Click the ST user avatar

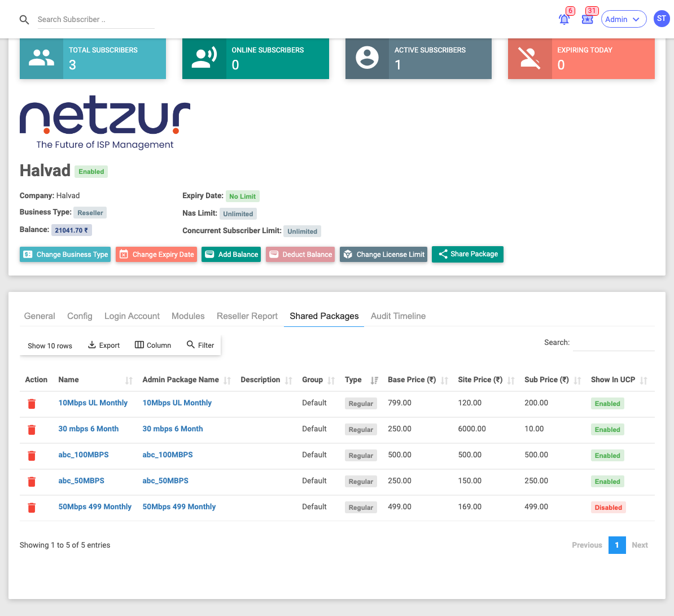click(662, 19)
